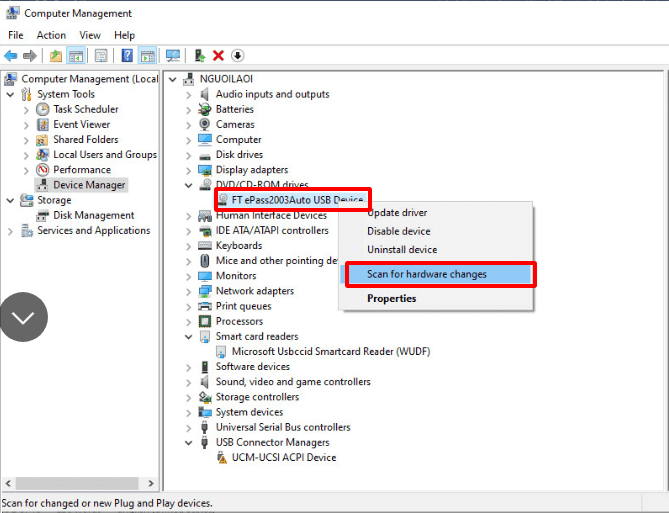
Task: Select Sound, video and game controllers
Action: [293, 382]
